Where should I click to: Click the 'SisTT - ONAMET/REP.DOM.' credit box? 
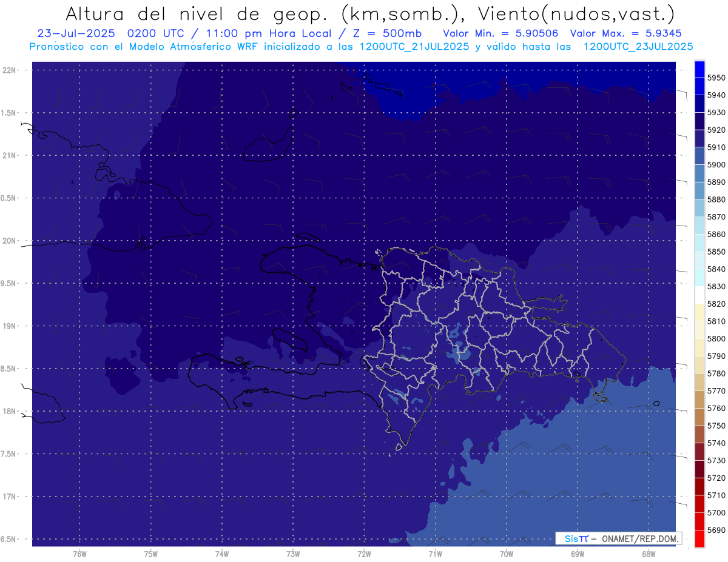(x=618, y=538)
